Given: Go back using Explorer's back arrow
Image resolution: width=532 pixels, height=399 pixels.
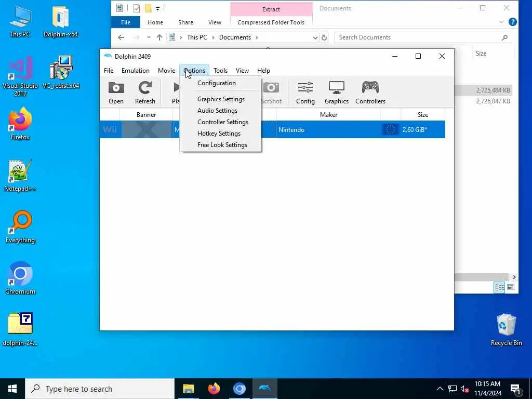Looking at the screenshot, I should 121,37.
